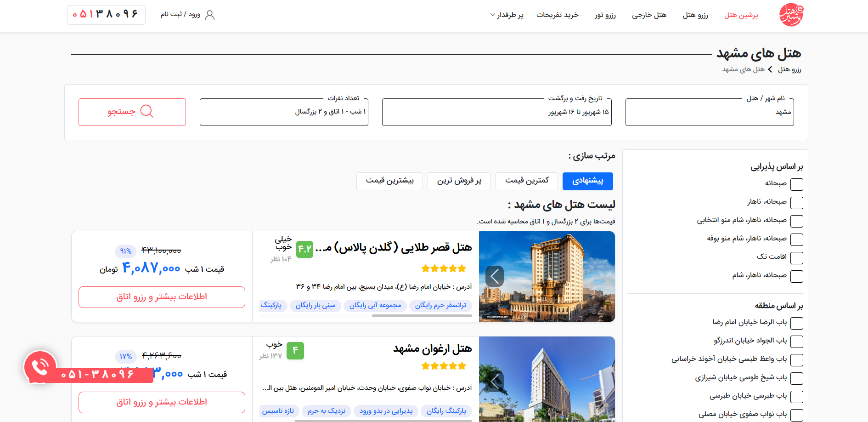The image size is (868, 422).
Task: Open the هتل خارجی menu item
Action: [x=649, y=15]
